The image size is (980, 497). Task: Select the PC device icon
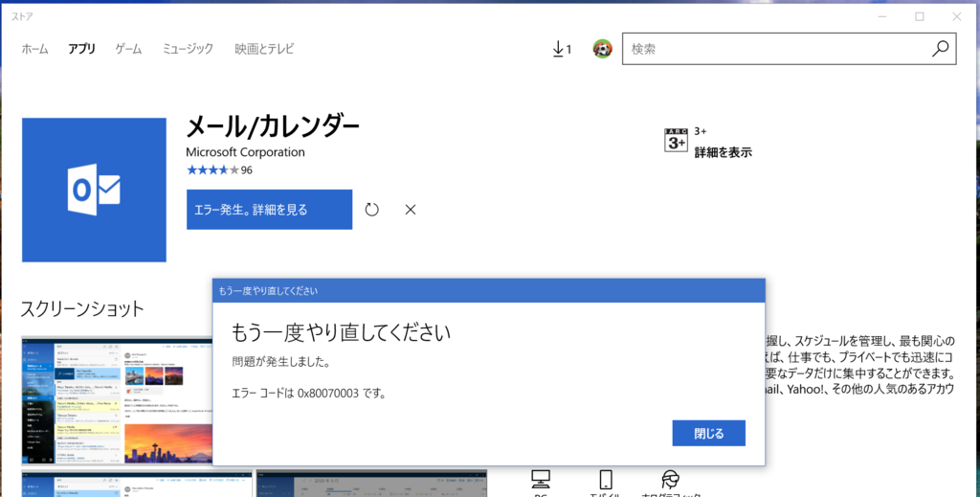coord(541,480)
